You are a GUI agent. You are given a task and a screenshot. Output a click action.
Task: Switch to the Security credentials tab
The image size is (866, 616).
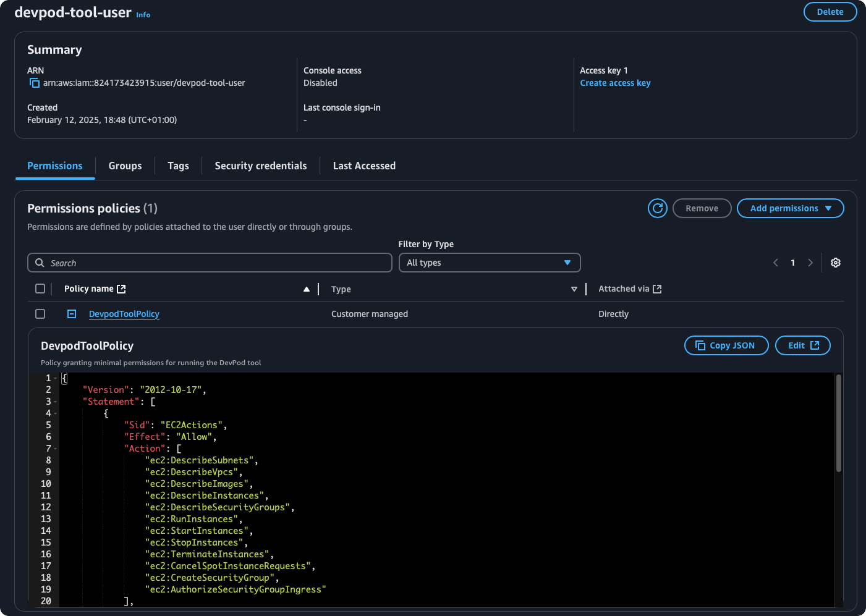coord(260,166)
